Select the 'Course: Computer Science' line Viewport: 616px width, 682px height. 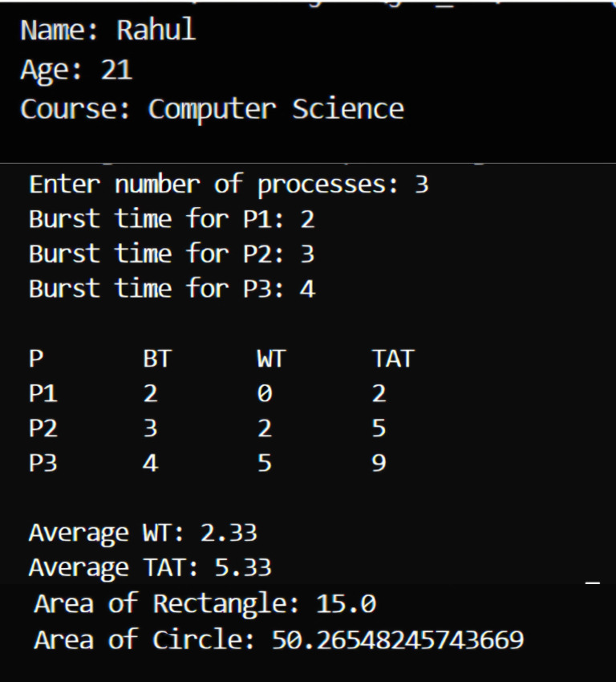point(212,110)
